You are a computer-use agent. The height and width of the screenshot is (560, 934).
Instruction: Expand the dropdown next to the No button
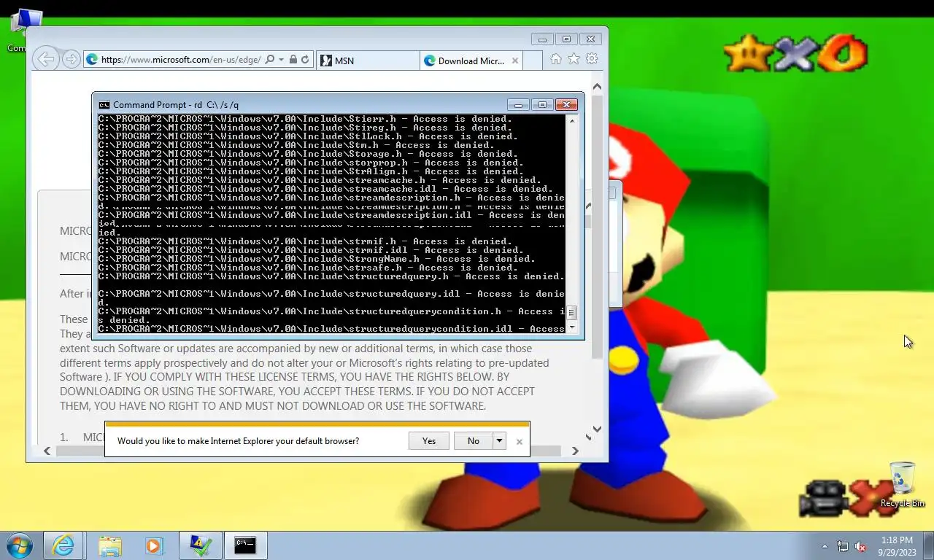tap(500, 440)
